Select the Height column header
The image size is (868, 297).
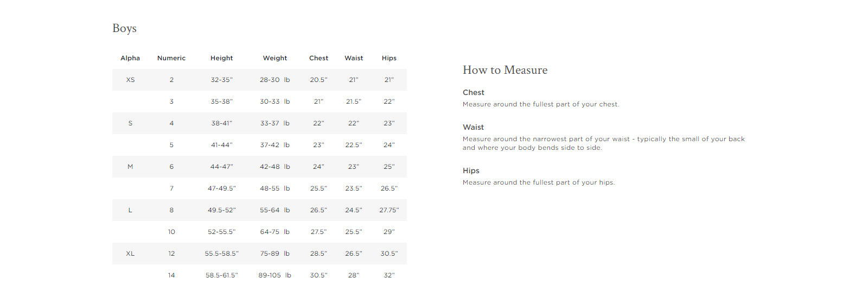pos(221,58)
